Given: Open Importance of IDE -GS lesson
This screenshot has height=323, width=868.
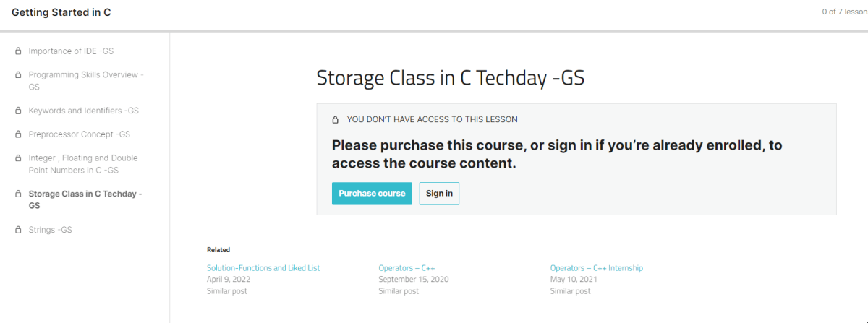Looking at the screenshot, I should pos(71,51).
